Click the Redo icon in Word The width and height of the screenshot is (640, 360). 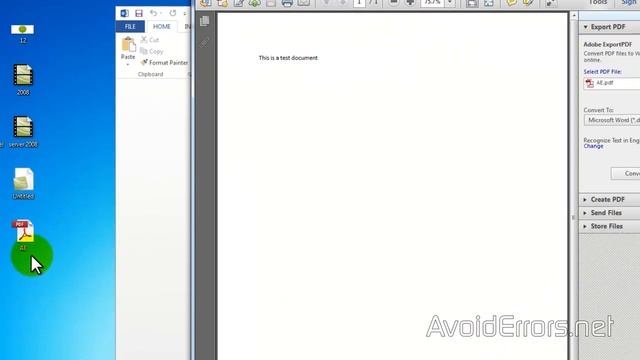pos(173,13)
